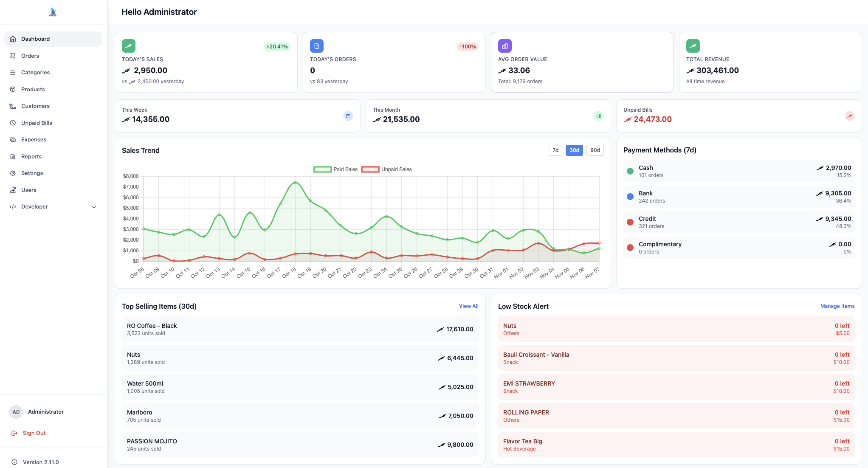
Task: Select Reports in the sidebar
Action: pyautogui.click(x=31, y=156)
